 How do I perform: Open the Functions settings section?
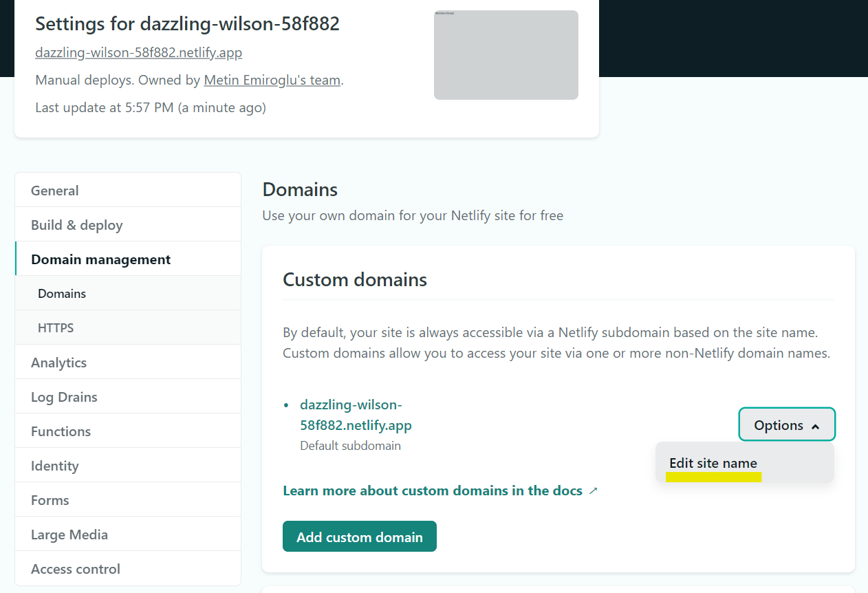[x=128, y=431]
